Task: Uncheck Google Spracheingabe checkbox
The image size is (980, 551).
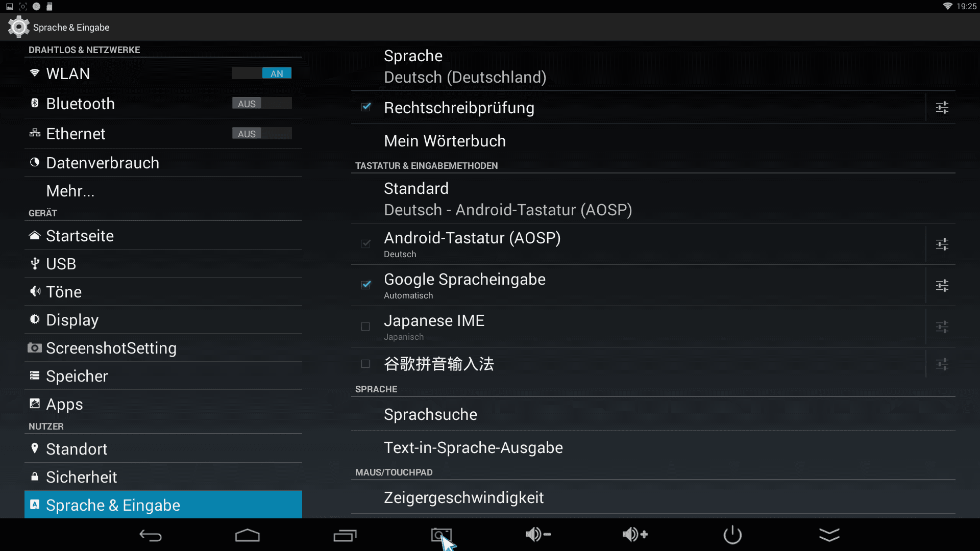Action: tap(366, 285)
